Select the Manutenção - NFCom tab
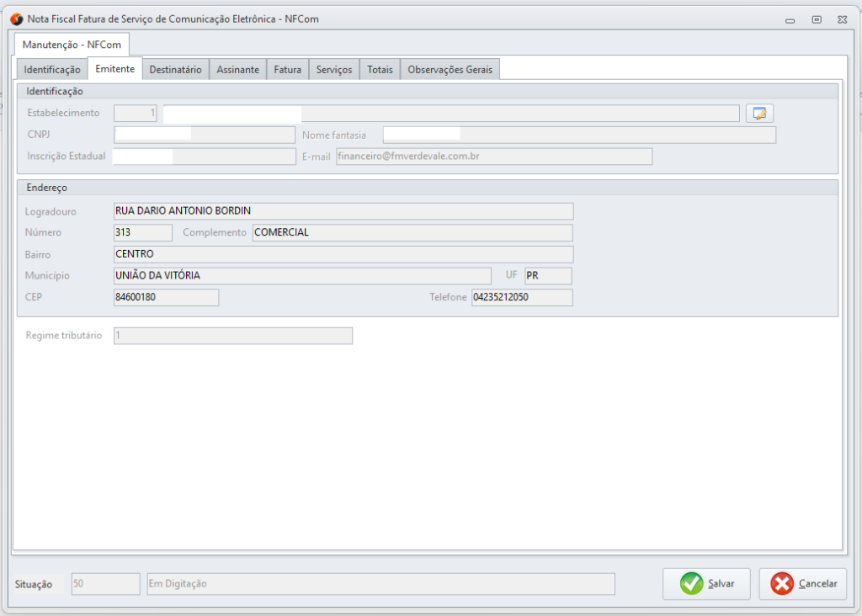 tap(72, 44)
